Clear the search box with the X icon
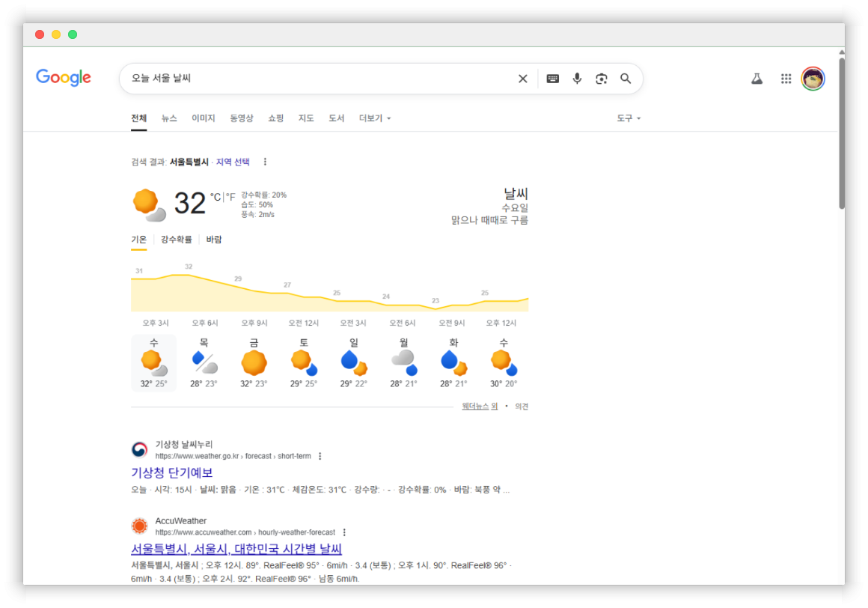 [x=523, y=79]
